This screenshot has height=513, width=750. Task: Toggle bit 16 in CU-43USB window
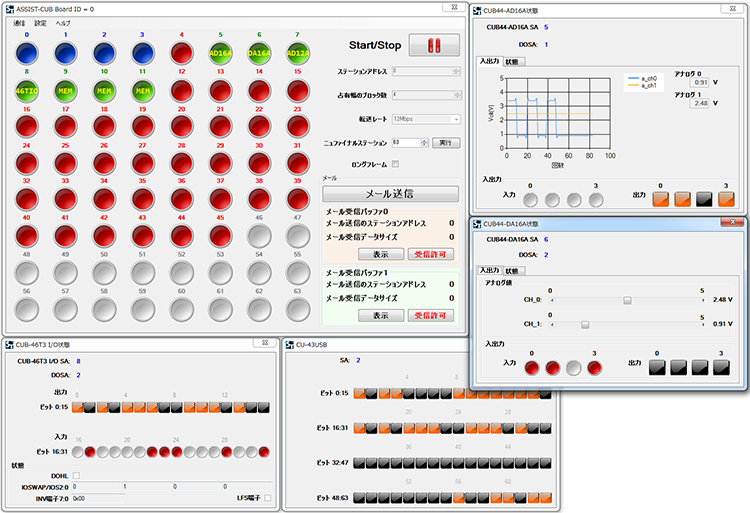tap(359, 428)
